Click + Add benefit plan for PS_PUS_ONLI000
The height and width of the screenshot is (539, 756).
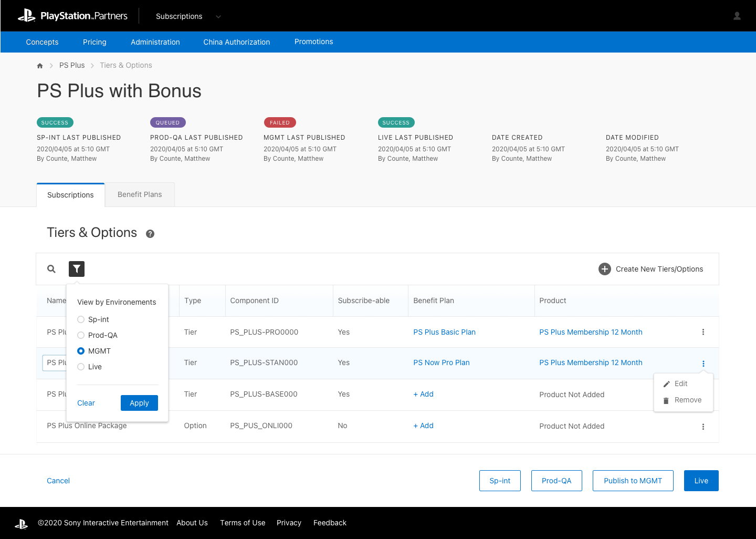(423, 426)
